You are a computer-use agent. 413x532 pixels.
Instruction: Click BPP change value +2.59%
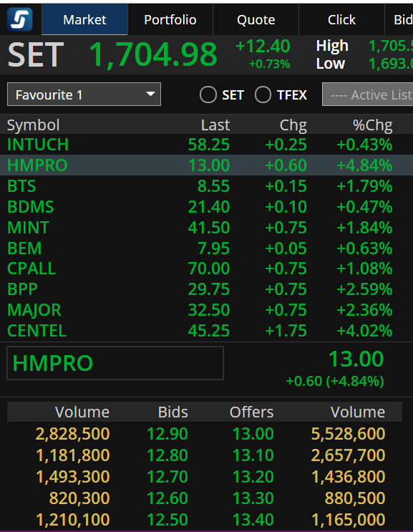pos(364,289)
